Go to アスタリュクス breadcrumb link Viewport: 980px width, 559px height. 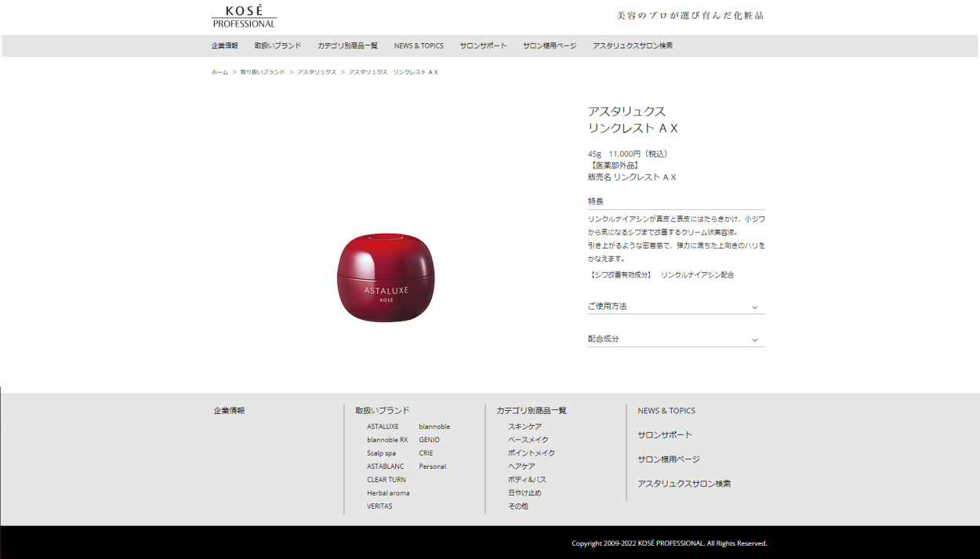(x=317, y=72)
